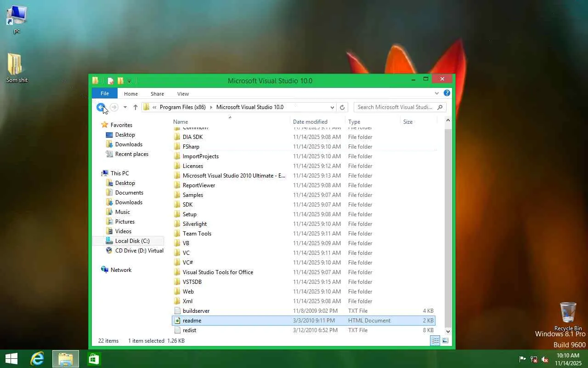Launch Internet Explorer from the taskbar
Image resolution: width=588 pixels, height=368 pixels.
37,359
